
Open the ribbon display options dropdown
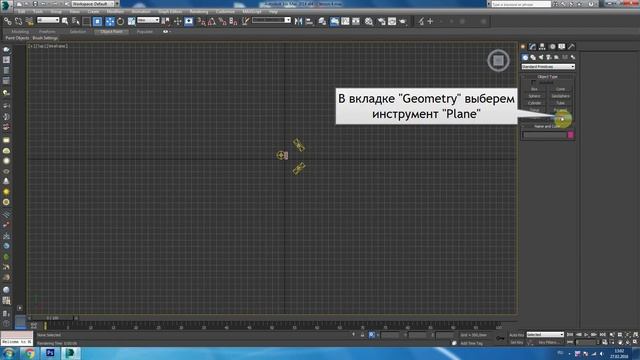167,31
